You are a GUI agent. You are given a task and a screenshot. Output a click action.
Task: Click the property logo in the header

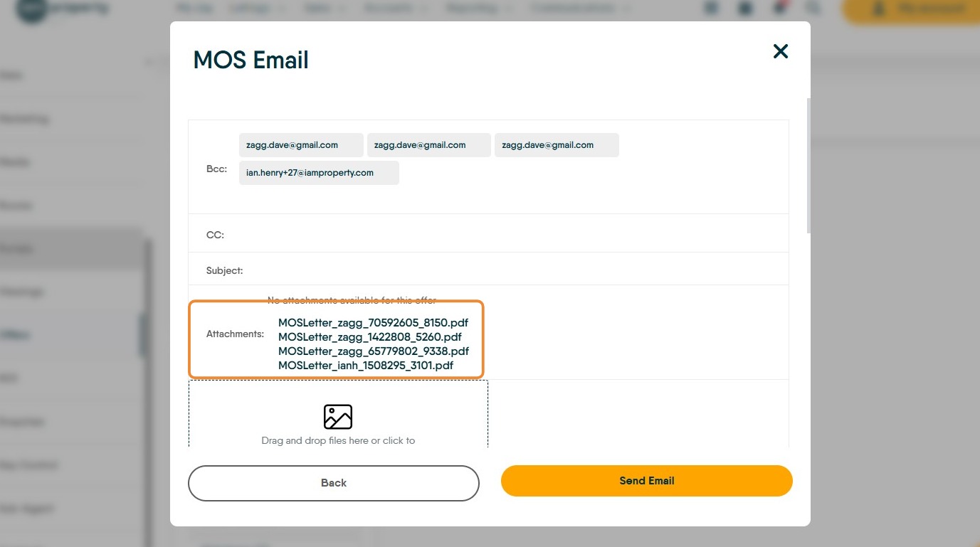tap(64, 9)
